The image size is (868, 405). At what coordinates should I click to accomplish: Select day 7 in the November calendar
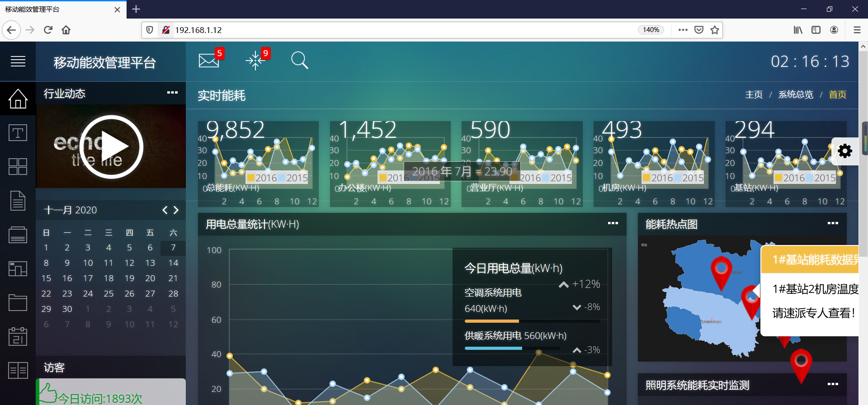(x=173, y=247)
